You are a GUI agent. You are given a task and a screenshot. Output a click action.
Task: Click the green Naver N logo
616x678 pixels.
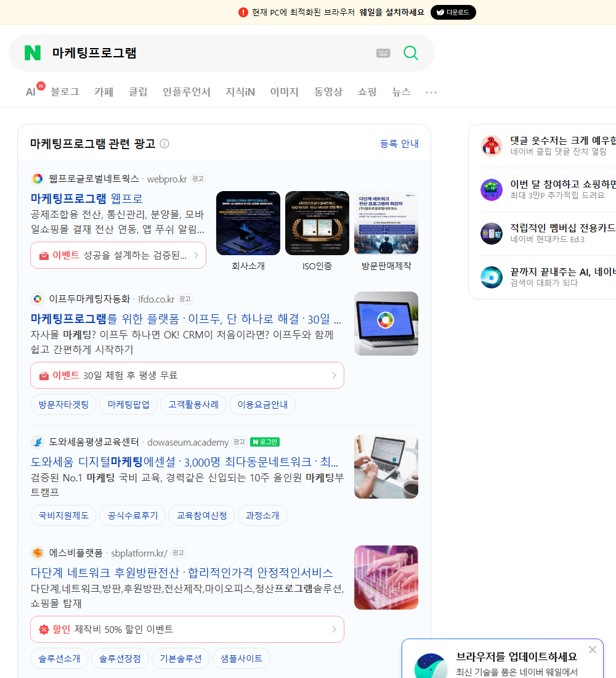[x=33, y=53]
